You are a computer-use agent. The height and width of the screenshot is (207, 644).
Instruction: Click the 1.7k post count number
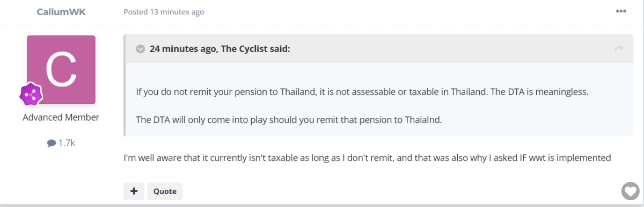coord(67,143)
